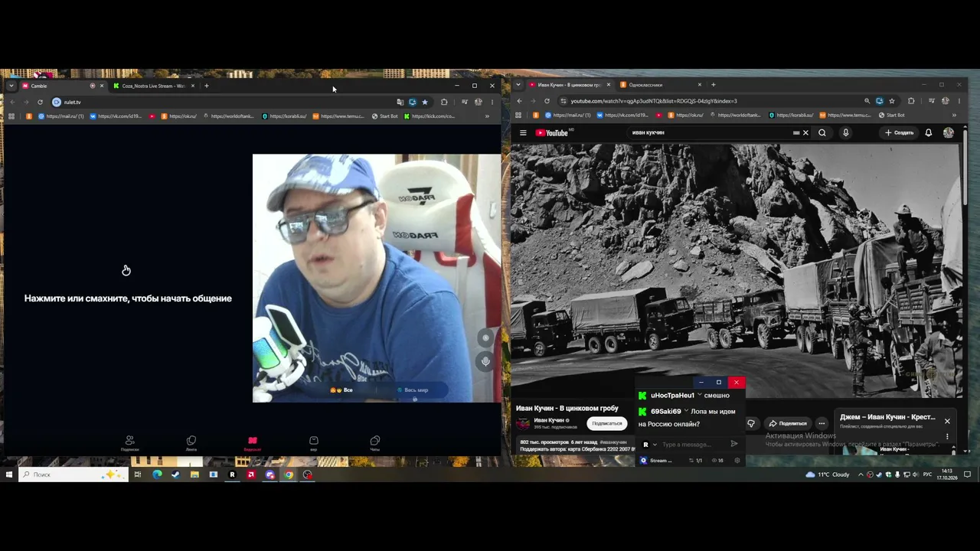
Task: Click the YouTube search magnifier button
Action: point(822,132)
